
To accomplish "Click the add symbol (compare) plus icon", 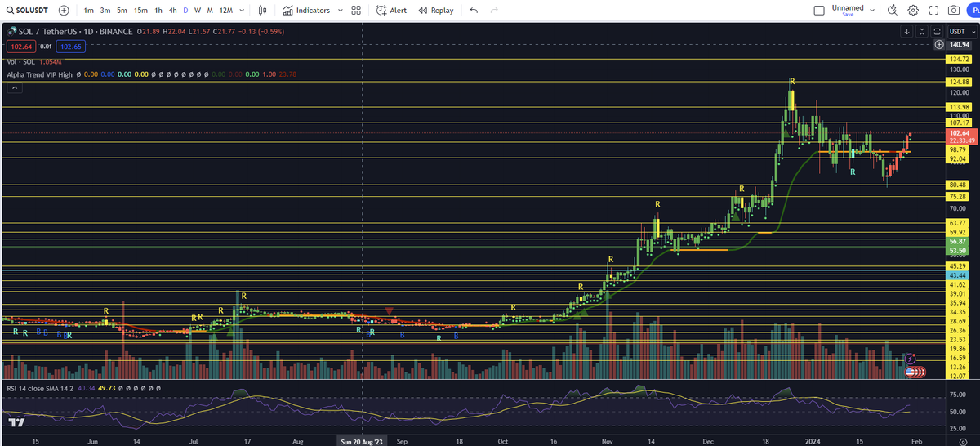I will click(64, 11).
